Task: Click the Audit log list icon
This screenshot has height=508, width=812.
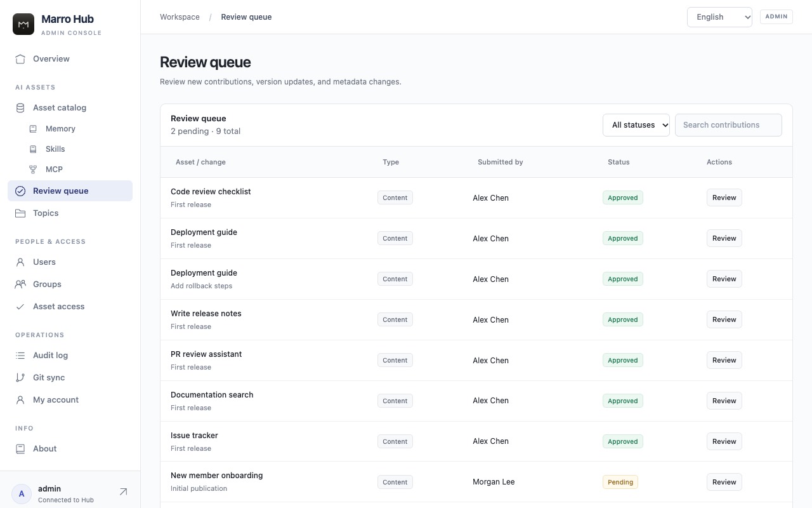Action: click(20, 356)
